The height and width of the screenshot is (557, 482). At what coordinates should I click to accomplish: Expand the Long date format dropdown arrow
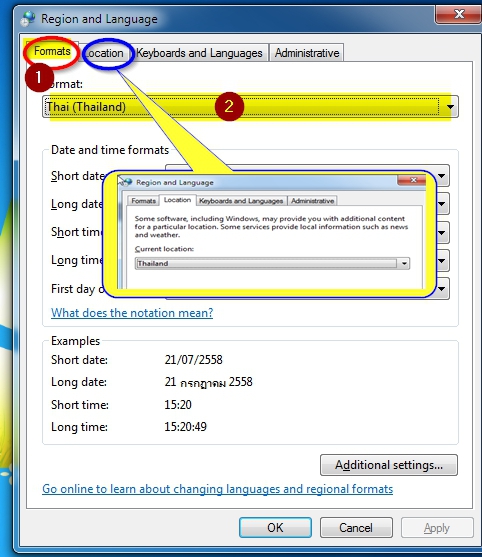click(442, 204)
